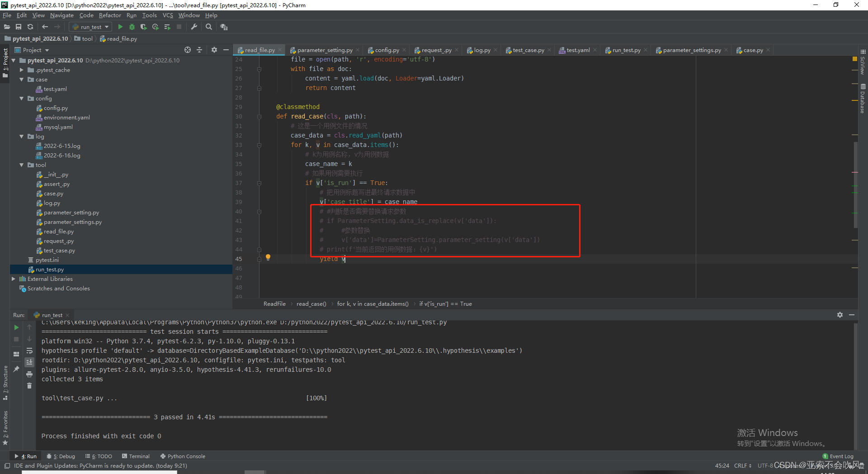This screenshot has height=474, width=868.
Task: Open the Python Console button
Action: 183,456
